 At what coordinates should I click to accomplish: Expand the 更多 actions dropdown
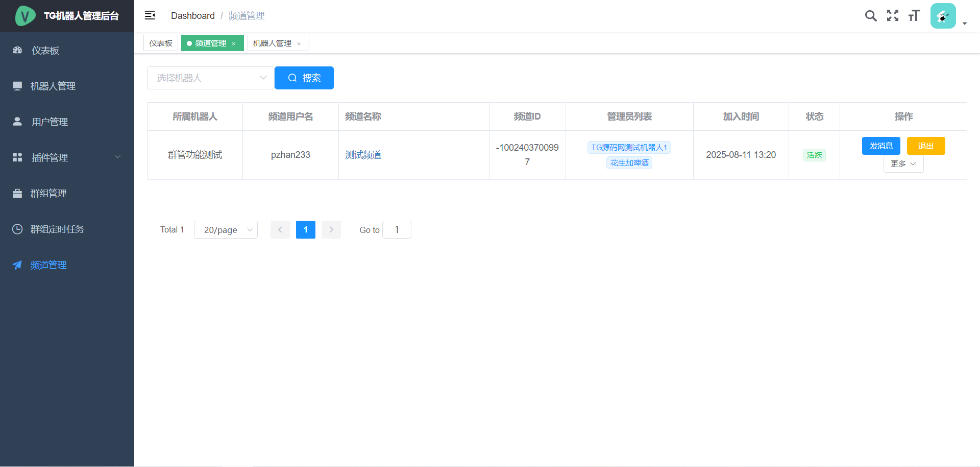[x=903, y=164]
